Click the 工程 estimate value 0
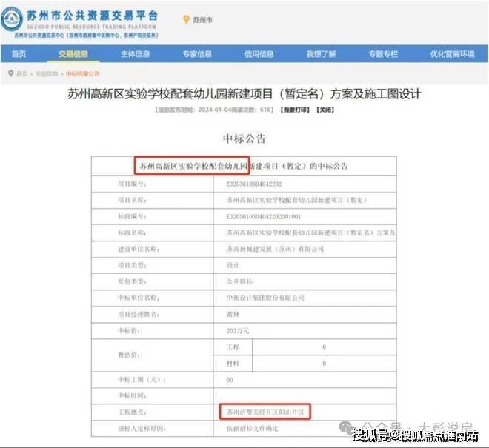Viewport: 489px width, 448px height. pos(325,347)
